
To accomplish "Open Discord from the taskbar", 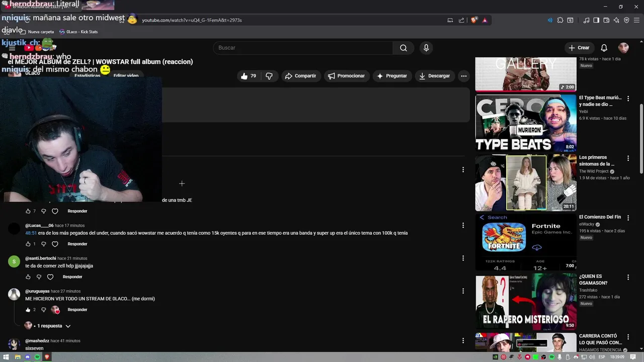I will pos(28,357).
